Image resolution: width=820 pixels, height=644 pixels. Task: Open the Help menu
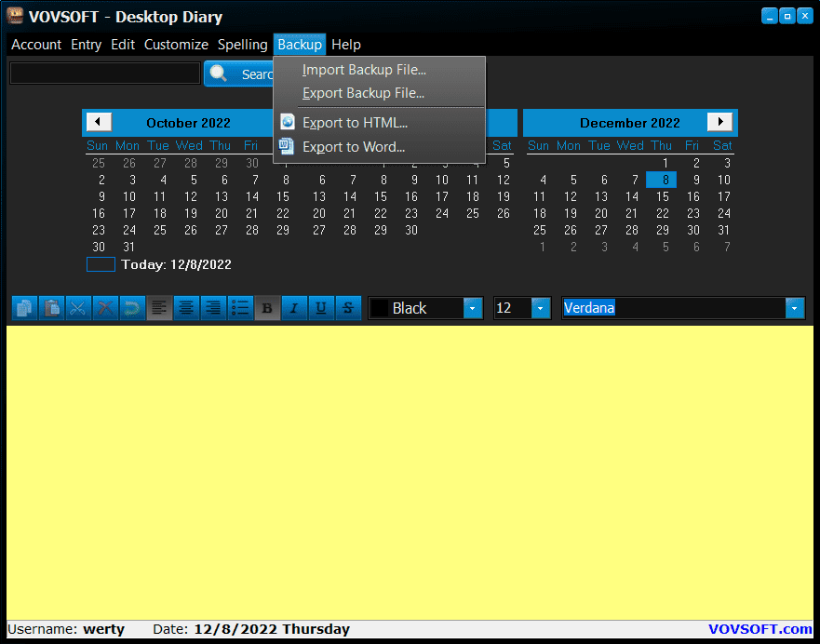coord(345,45)
